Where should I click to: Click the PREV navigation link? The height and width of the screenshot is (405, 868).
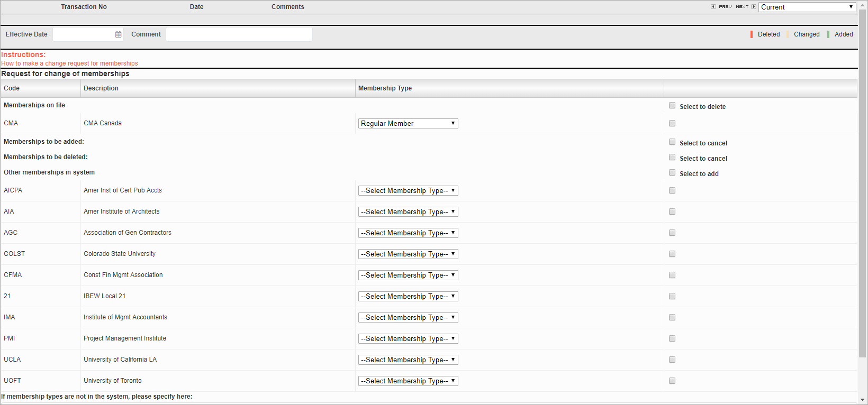coord(725,7)
